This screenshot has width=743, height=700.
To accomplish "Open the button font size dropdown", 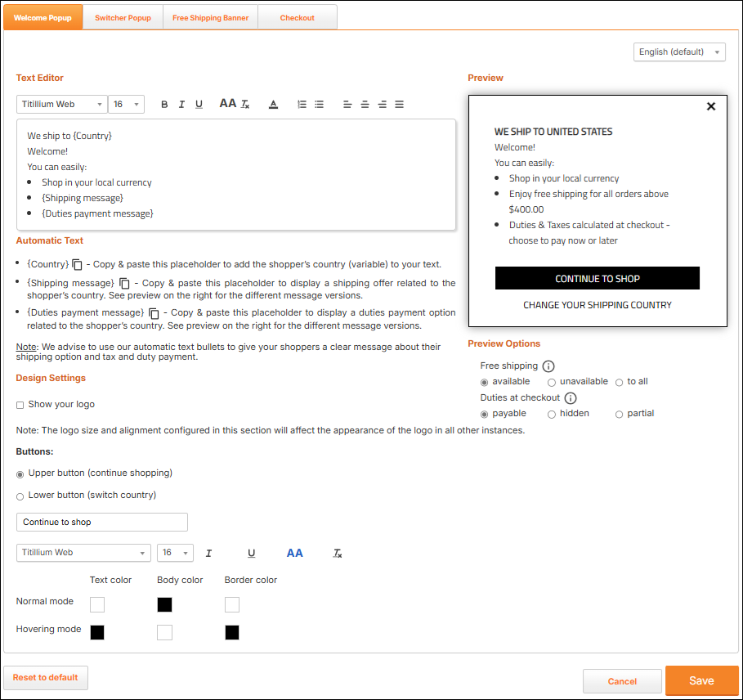I will [175, 553].
